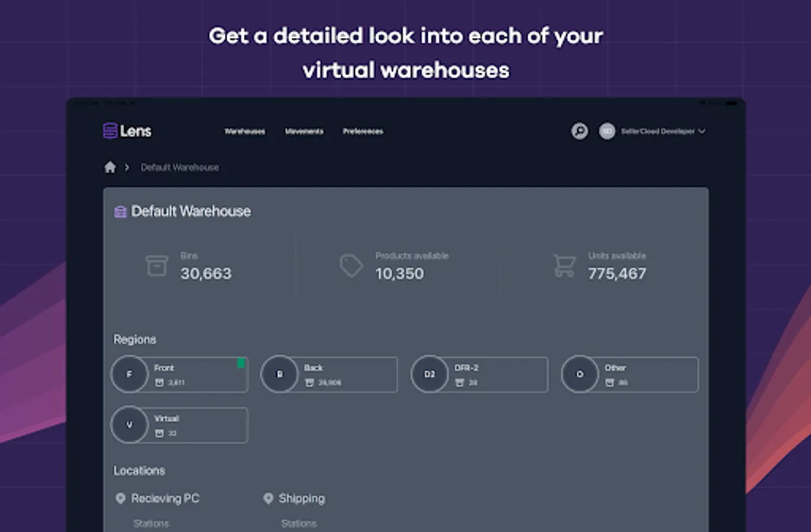811x532 pixels.
Task: Open the Recieving PC location
Action: pyautogui.click(x=165, y=498)
